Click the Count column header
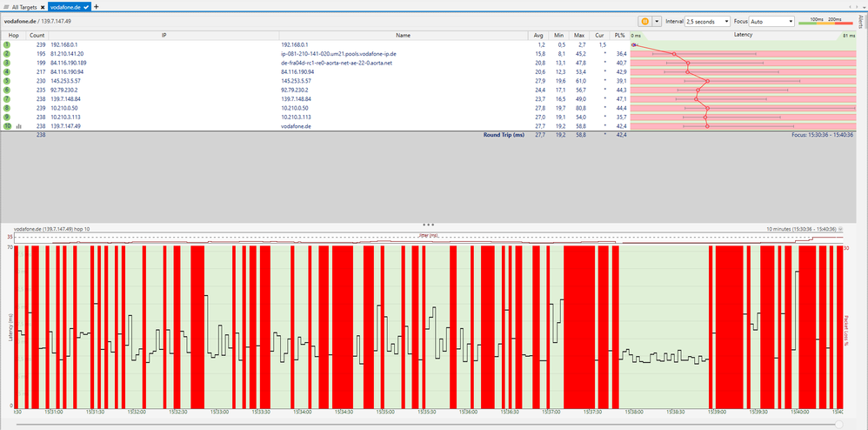Screen dimensions: 868x430 37,36
